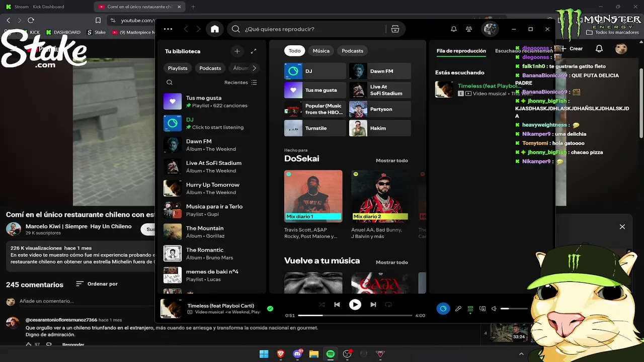Search in Tu biblioteca with magnifier icon
The width and height of the screenshot is (644, 362).
[x=170, y=82]
